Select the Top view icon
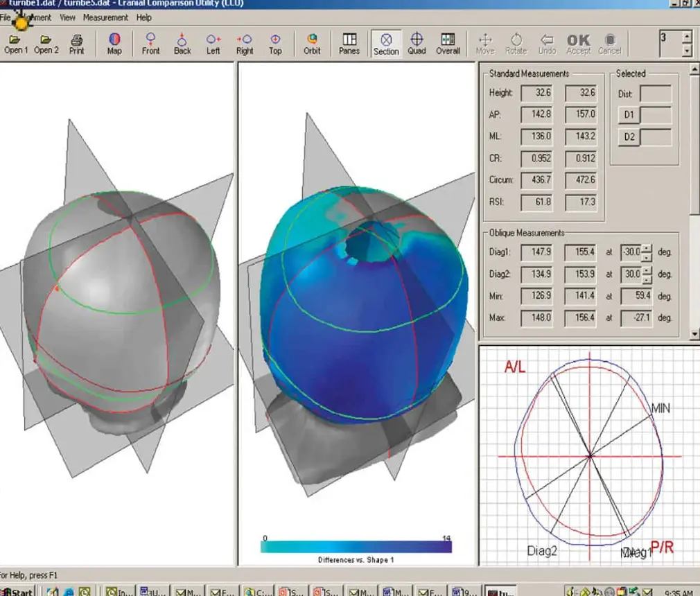The height and width of the screenshot is (596, 700). [x=275, y=43]
